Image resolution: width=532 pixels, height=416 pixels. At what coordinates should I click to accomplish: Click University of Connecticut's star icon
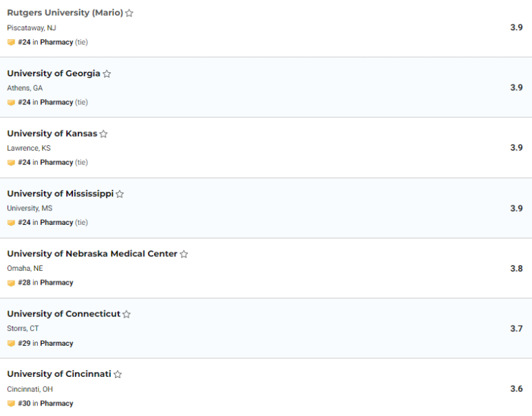pyautogui.click(x=127, y=314)
